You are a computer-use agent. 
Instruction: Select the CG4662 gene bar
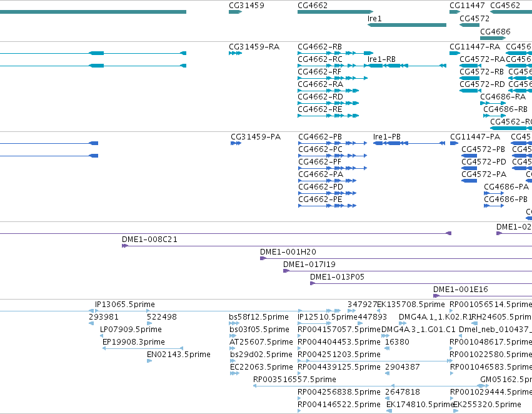click(x=335, y=12)
